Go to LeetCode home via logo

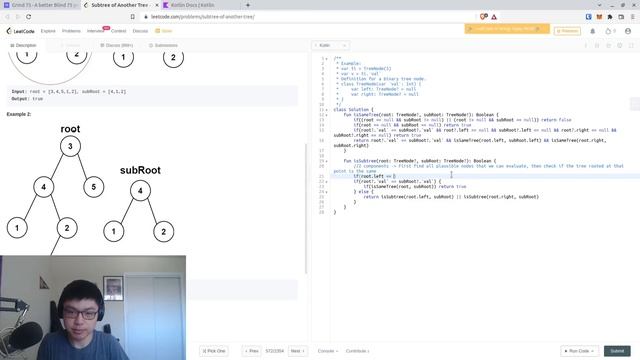[21, 31]
